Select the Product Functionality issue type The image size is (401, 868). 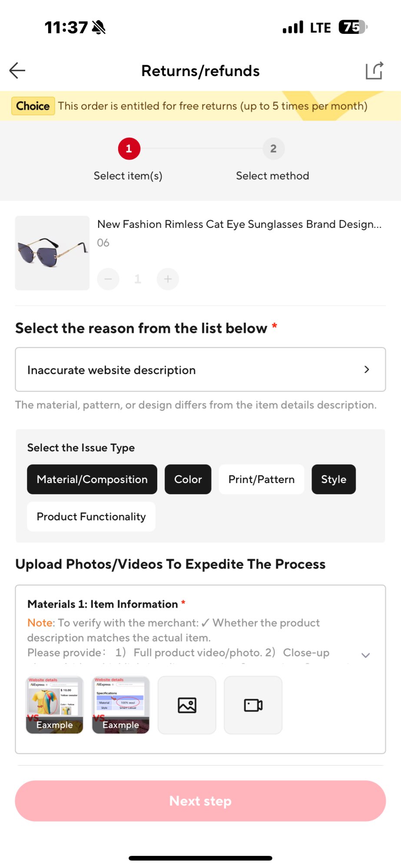point(91,517)
